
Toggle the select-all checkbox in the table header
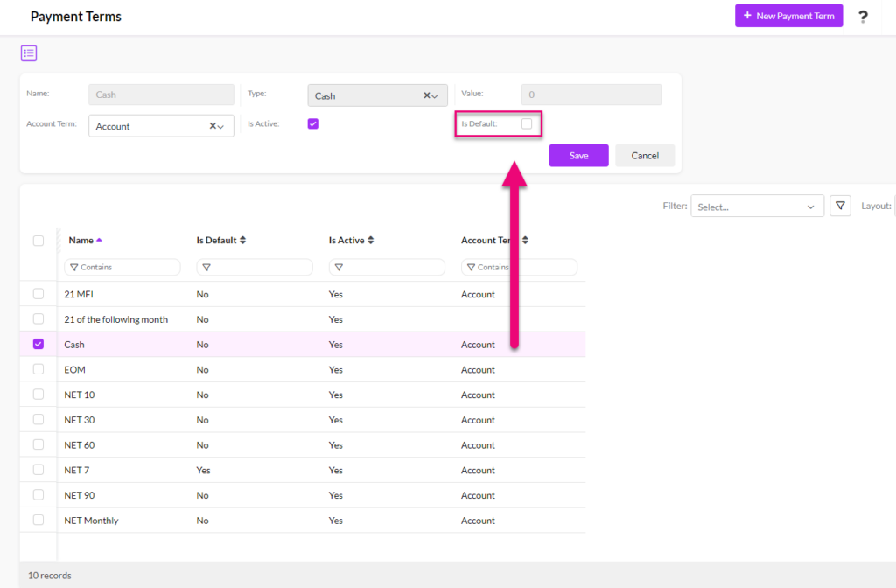coord(38,240)
